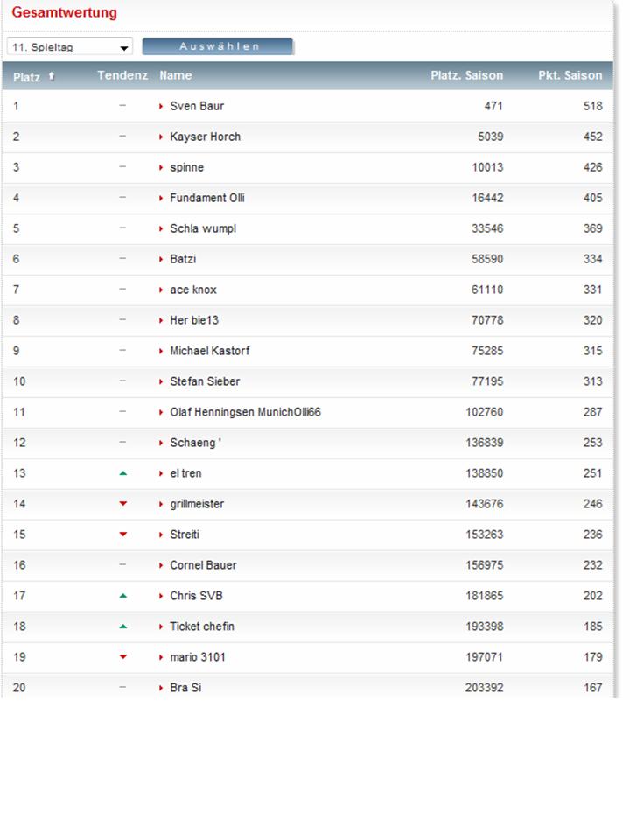Click green up-trend icon for el tren

123,473
